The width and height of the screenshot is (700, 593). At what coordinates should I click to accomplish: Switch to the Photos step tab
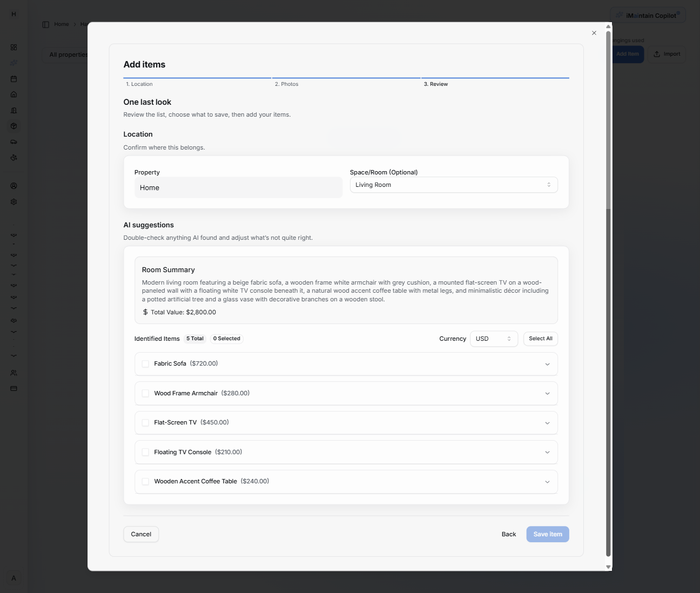[x=287, y=84]
